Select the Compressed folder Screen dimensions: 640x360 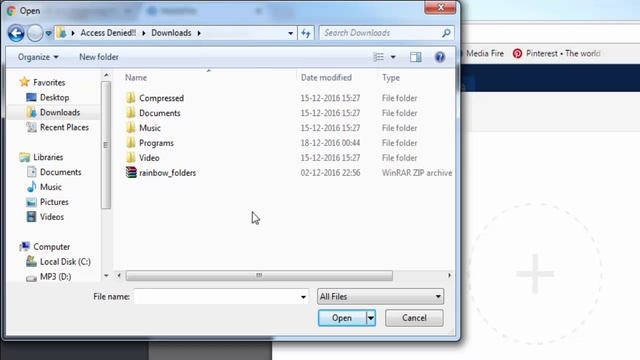tap(161, 98)
